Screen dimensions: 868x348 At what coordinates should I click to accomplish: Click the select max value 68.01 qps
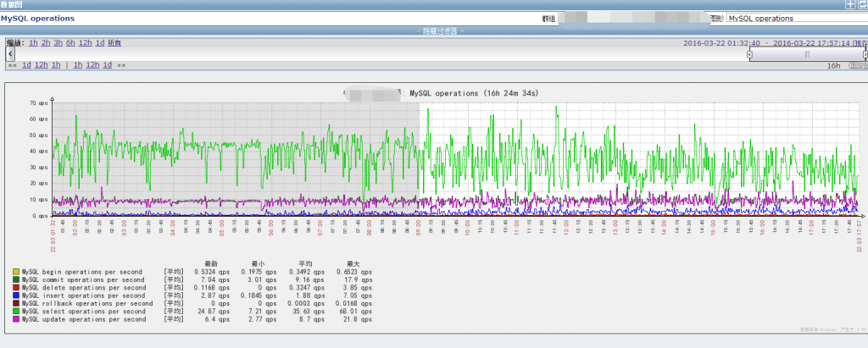click(x=354, y=312)
